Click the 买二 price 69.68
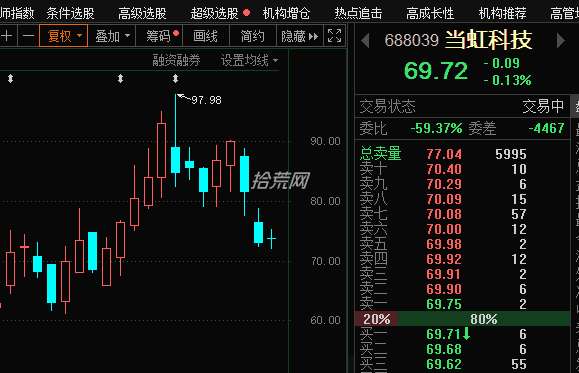 [x=444, y=349]
